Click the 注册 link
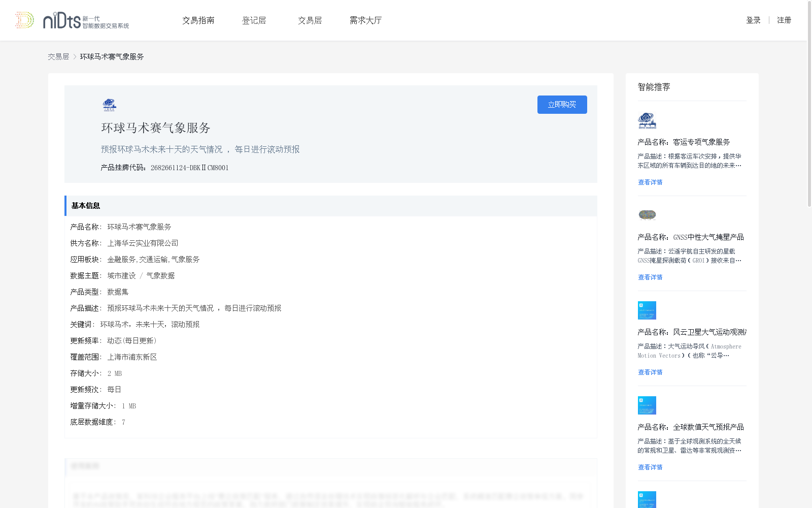Screen dimensions: 812x508 pyautogui.click(x=784, y=20)
